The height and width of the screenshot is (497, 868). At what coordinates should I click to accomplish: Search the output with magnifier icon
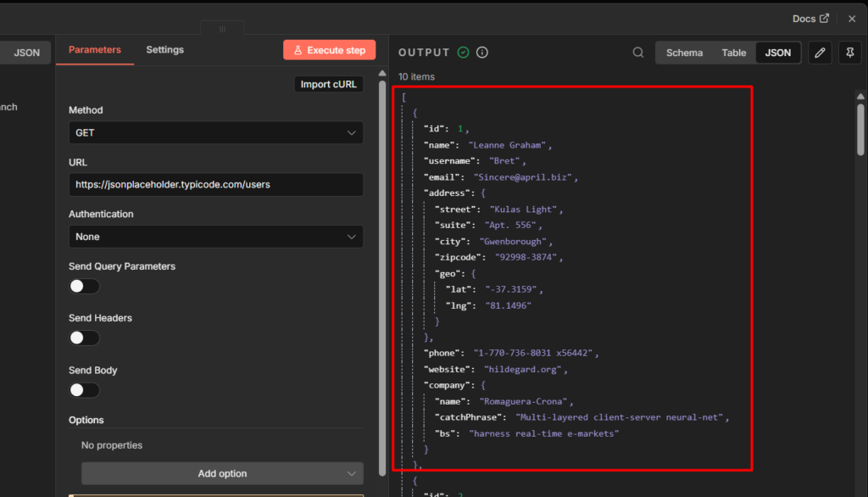click(x=638, y=53)
